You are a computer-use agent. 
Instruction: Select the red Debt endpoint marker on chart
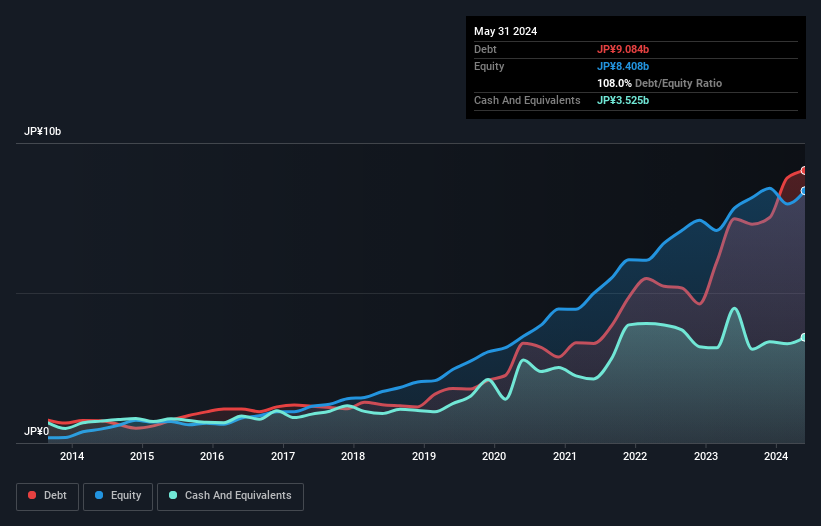pos(804,171)
